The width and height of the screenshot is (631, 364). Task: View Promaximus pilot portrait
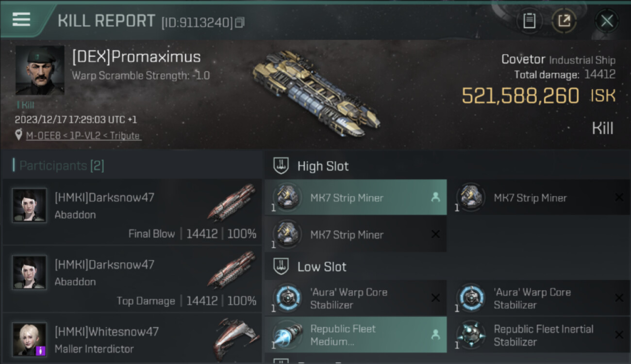40,70
